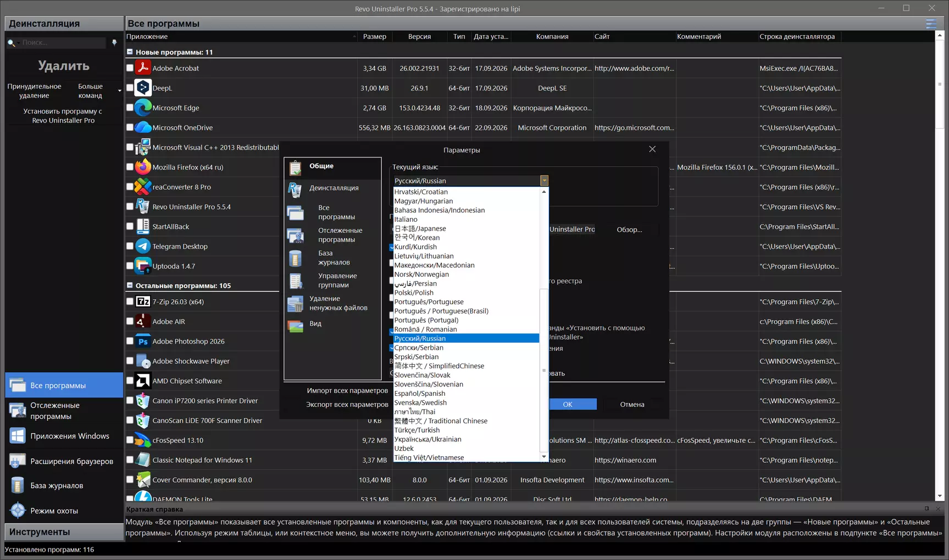The height and width of the screenshot is (560, 949).
Task: Tick the checkbox for Adobe Acrobat
Action: pos(130,68)
